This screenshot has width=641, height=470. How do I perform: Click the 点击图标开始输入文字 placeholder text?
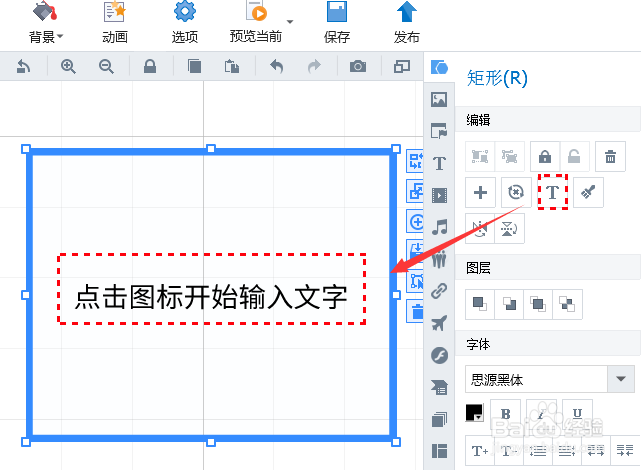pos(211,296)
